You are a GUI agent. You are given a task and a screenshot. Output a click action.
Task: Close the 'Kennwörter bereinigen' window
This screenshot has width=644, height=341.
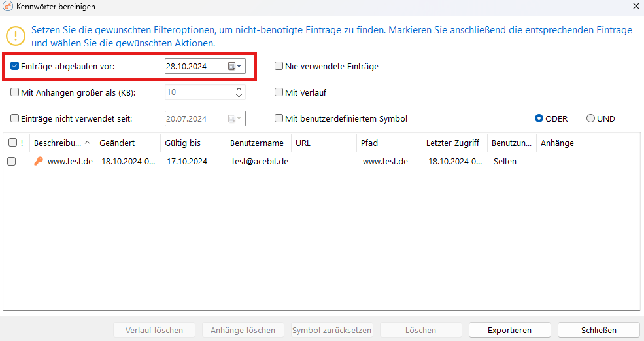click(x=636, y=6)
